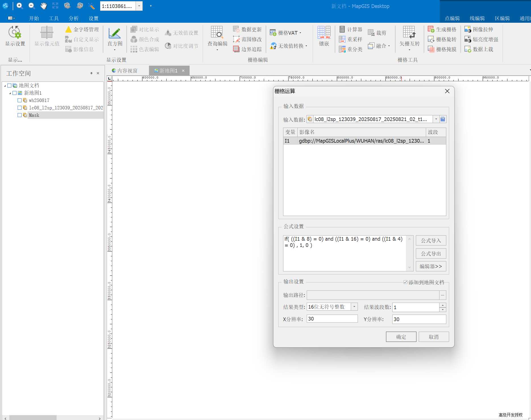This screenshot has height=420, width=531.
Task: Collapse the 地图文档 tree node
Action: 5,86
